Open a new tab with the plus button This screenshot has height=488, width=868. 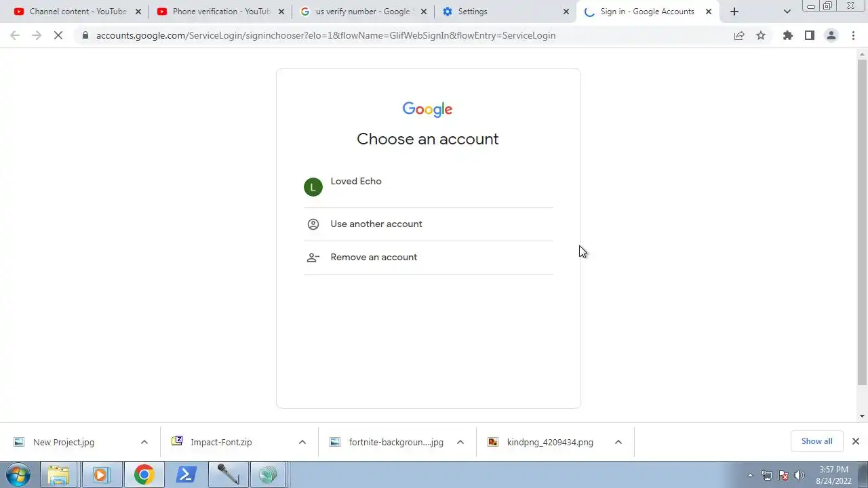(734, 12)
